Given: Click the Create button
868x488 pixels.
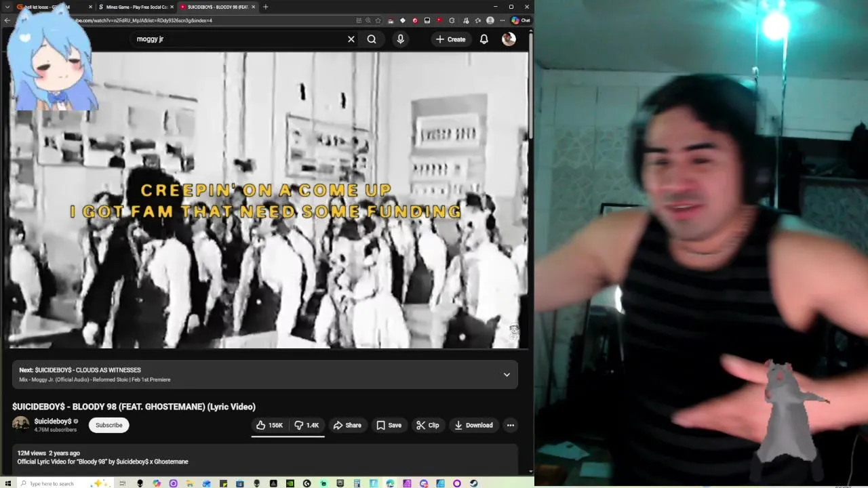Looking at the screenshot, I should click(450, 39).
